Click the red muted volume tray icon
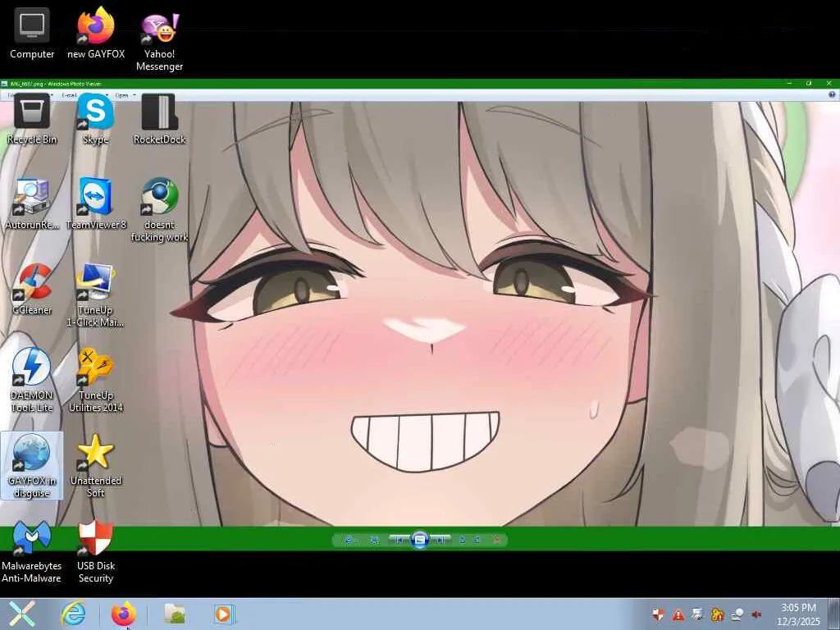The image size is (840, 630). pyautogui.click(x=756, y=614)
